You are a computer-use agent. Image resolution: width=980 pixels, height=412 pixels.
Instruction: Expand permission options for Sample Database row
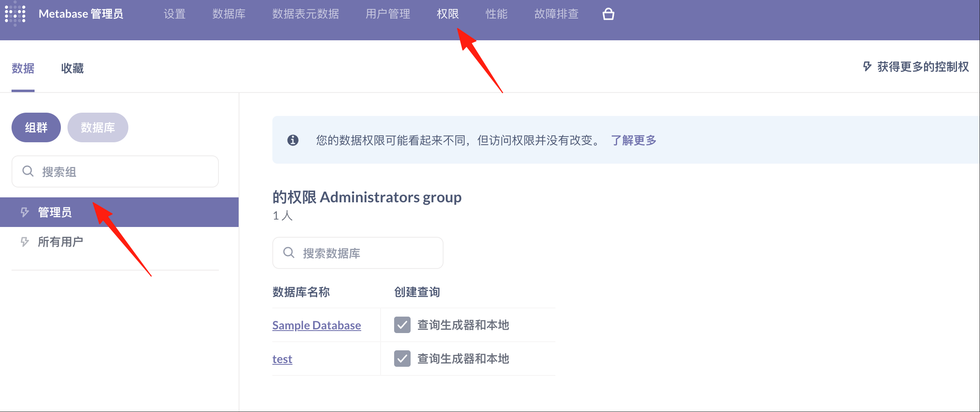(463, 325)
